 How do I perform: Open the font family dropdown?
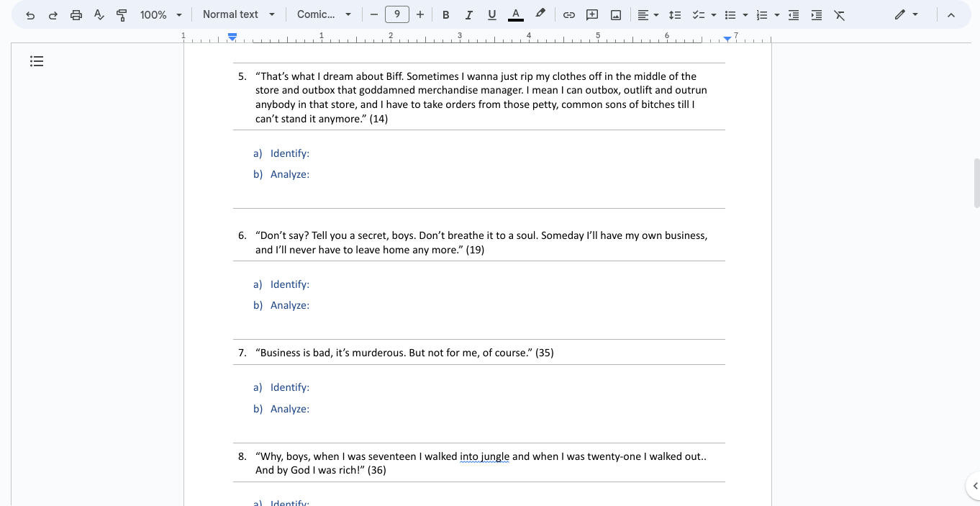click(x=325, y=14)
